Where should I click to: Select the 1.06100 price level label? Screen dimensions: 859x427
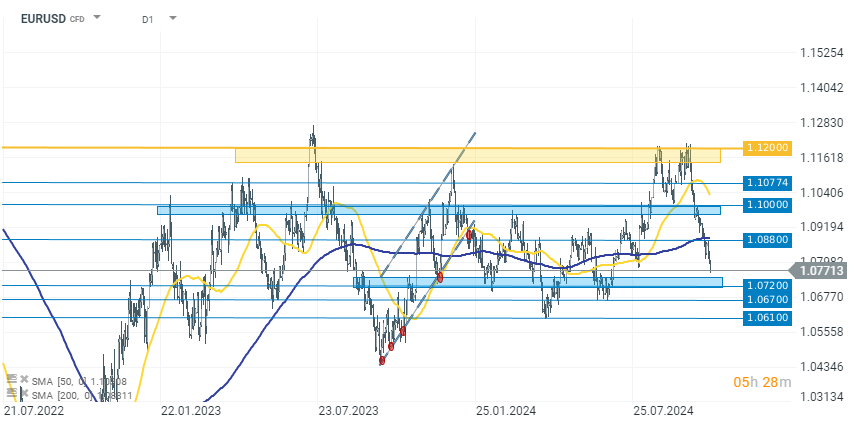[x=767, y=318]
